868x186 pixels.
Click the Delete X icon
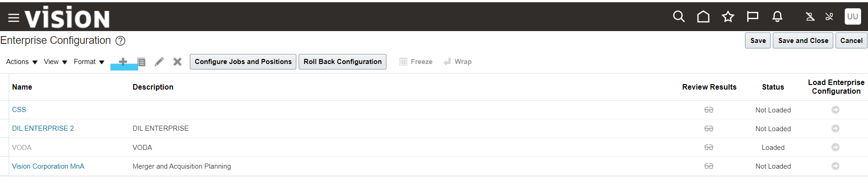pyautogui.click(x=177, y=62)
